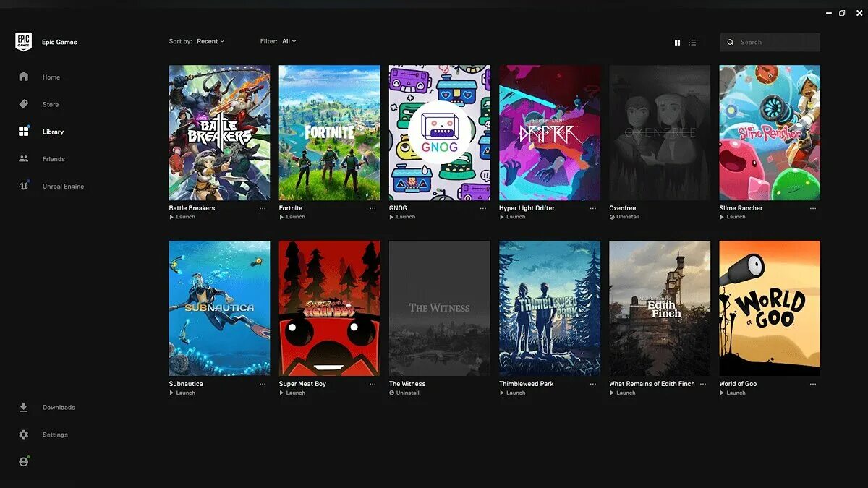Viewport: 868px width, 488px height.
Task: Launch Thimbleweed Park
Action: [512, 393]
